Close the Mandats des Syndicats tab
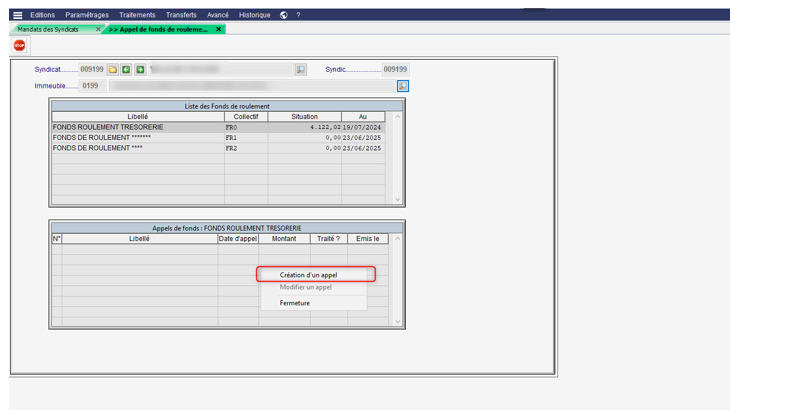Image resolution: width=805 pixels, height=410 pixels. tap(97, 29)
